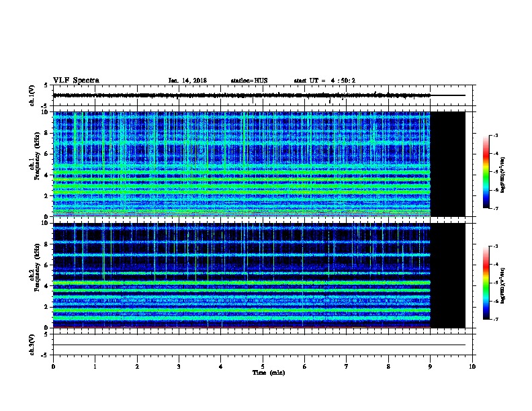Image resolution: width=532 pixels, height=411 pixels.
Task: Click the ch.2 spectrogram color scale bar
Action: [x=486, y=283]
